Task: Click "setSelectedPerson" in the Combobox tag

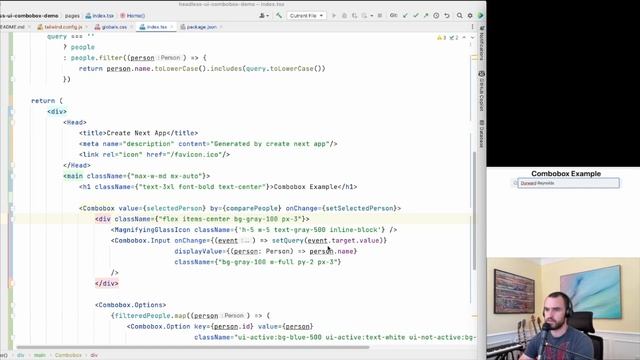Action: (358, 208)
